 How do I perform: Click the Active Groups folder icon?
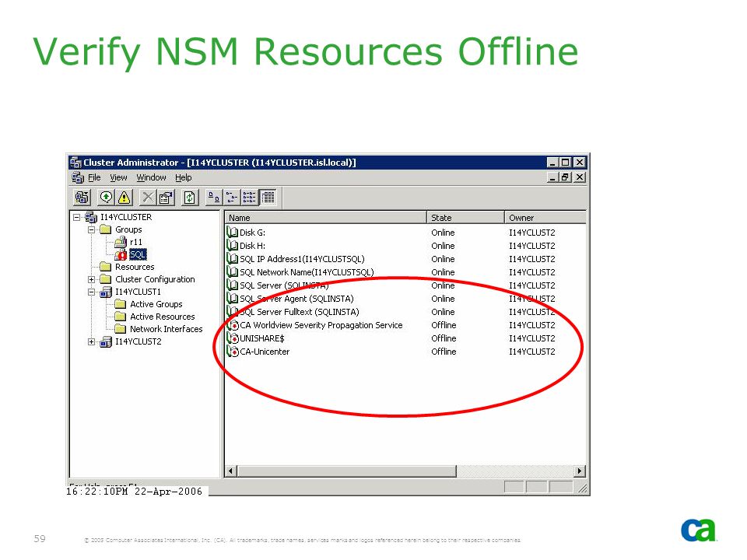click(x=121, y=304)
